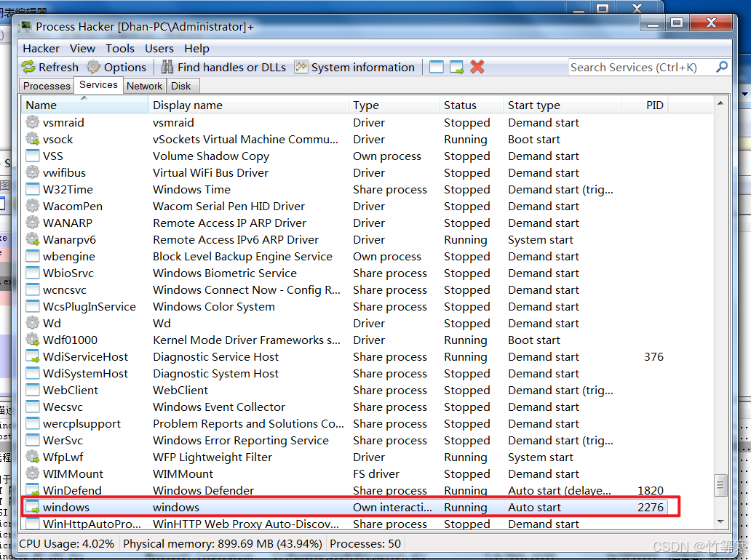Click the window-with-arrow toolbar icon
This screenshot has height=560, width=751.
(457, 67)
